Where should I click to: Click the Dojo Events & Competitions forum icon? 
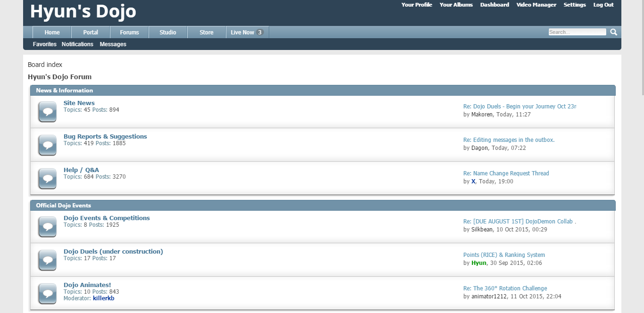coord(47,227)
